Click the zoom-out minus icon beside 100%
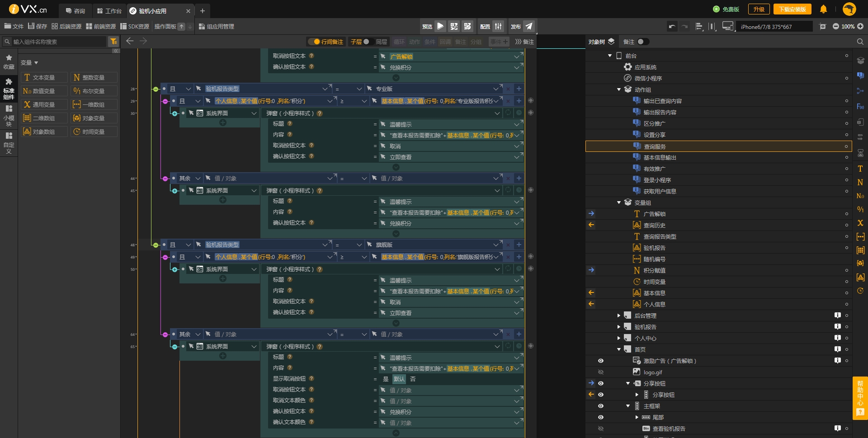868x438 pixels. [x=835, y=27]
